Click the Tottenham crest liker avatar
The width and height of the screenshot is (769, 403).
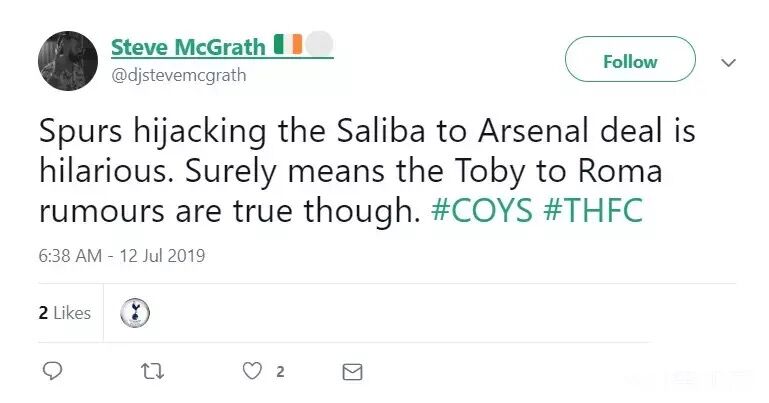[134, 313]
